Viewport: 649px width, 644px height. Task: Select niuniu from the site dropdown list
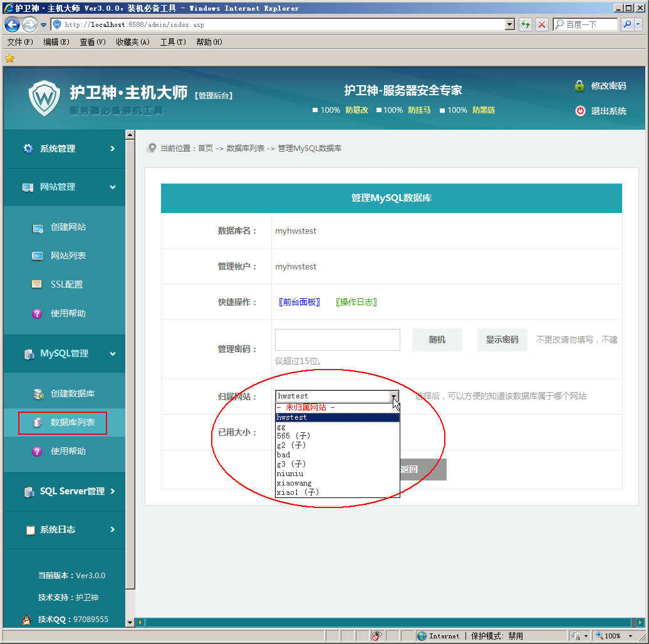[290, 474]
